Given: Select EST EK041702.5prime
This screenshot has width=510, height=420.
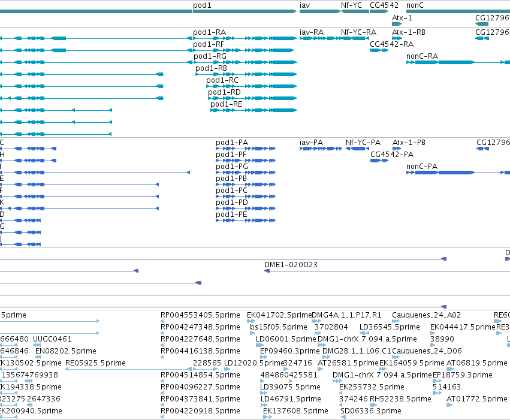Looking at the screenshot, I should 279,315.
